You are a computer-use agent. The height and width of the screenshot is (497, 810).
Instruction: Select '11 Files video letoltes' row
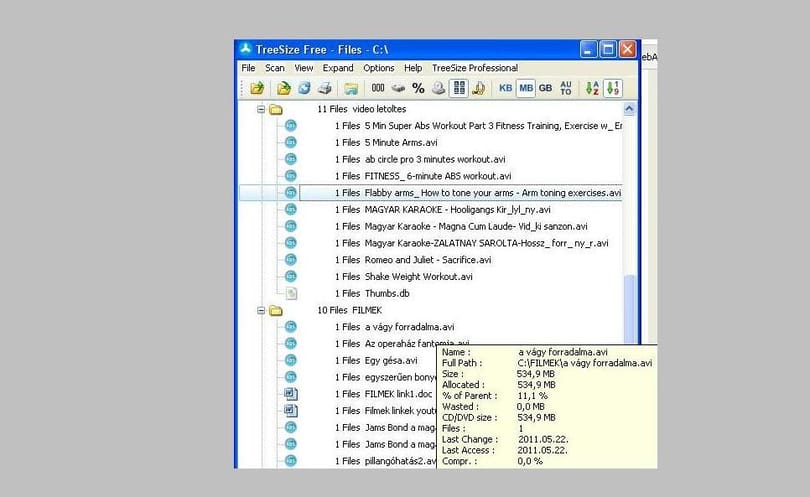click(362, 109)
